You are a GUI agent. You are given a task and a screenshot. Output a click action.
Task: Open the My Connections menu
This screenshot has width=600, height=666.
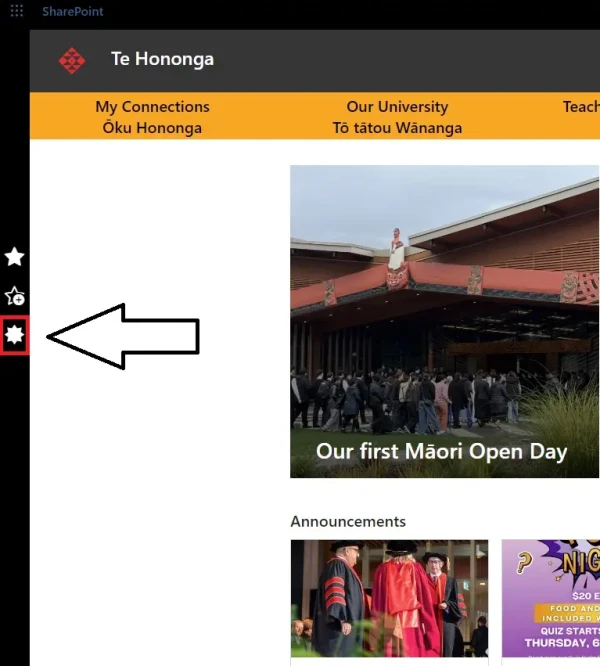152,107
